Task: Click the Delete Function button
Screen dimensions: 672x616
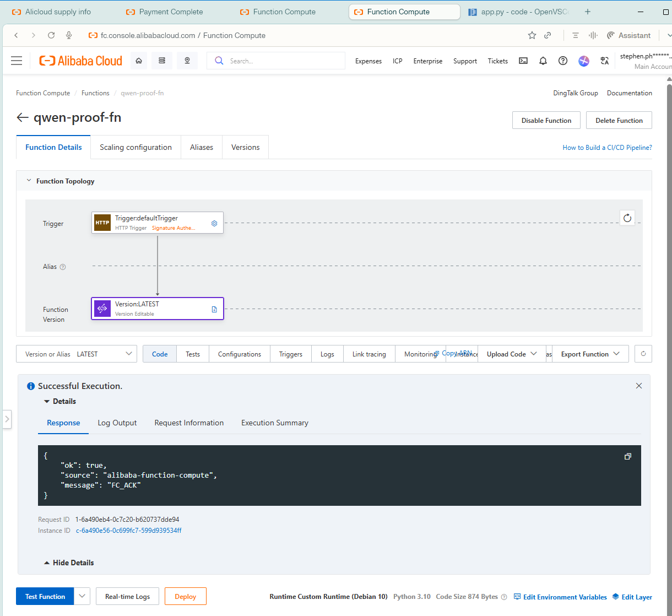Action: tap(619, 120)
